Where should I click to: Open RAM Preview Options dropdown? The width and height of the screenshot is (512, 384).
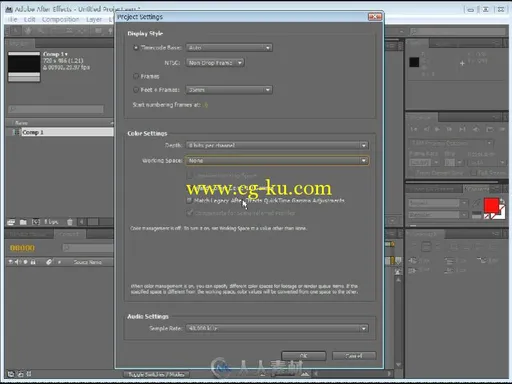pos(450,143)
